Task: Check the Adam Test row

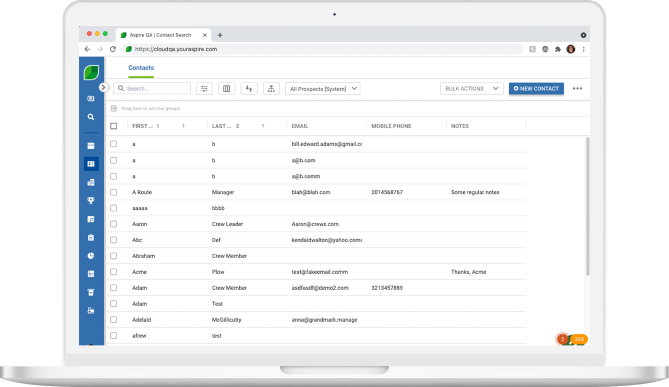Action: tap(113, 303)
